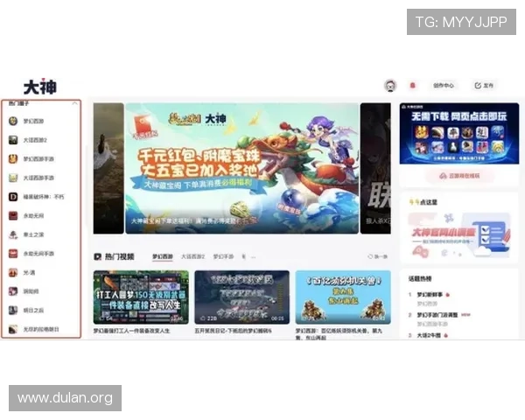Screen dimensions: 525x420
Task: Switch to the 大话西游2 video tab
Action: [x=192, y=257]
